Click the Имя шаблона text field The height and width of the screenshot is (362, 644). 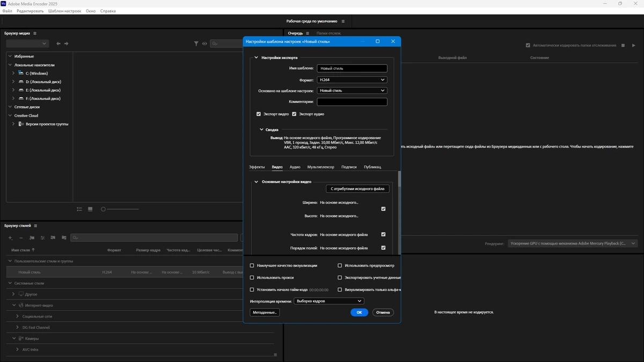352,69
